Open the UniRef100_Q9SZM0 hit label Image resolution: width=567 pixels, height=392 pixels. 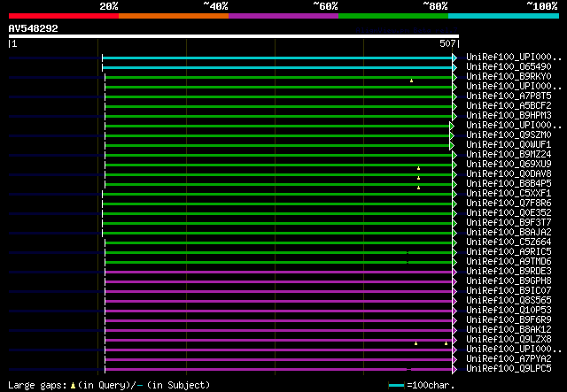(x=509, y=135)
